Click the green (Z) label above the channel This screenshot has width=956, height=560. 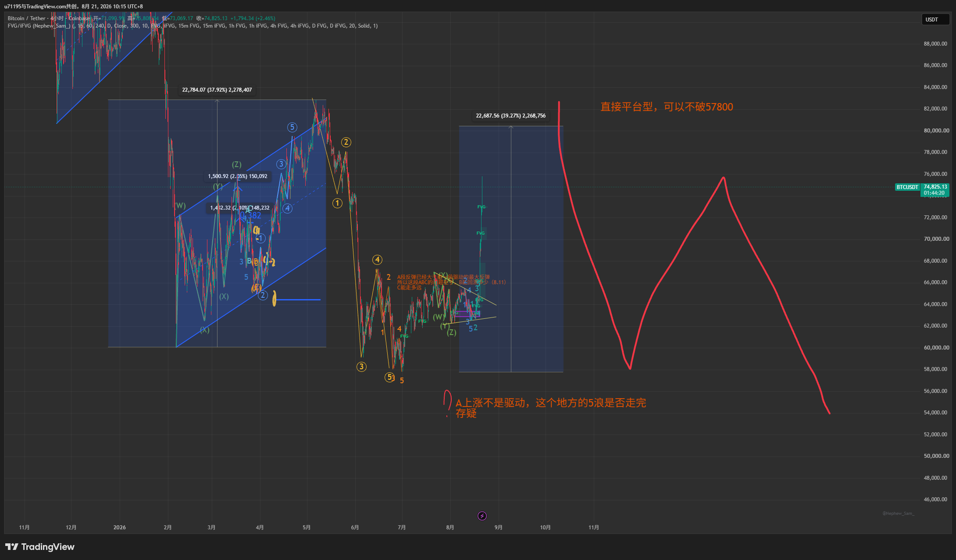click(x=237, y=164)
